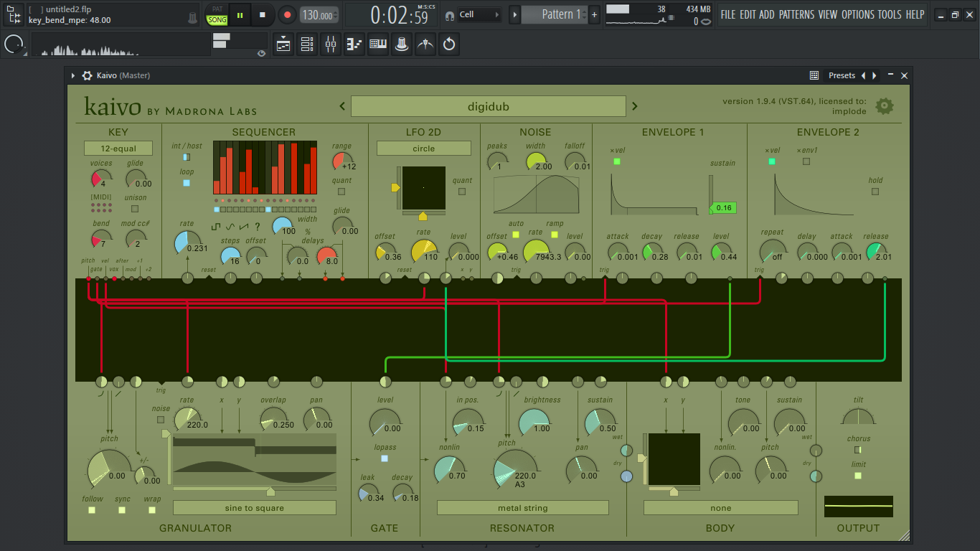Open the LFO 2D circle mode dropdown
This screenshot has width=980, height=551.
click(423, 149)
